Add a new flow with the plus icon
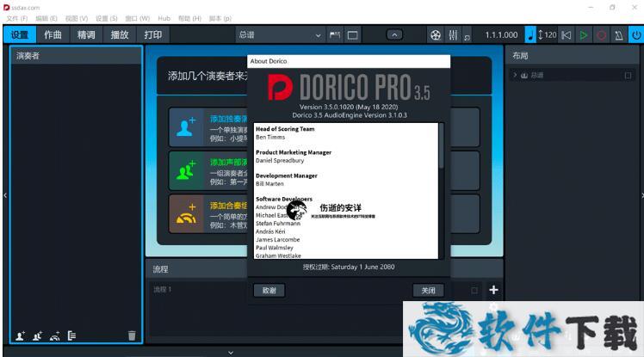 (493, 290)
